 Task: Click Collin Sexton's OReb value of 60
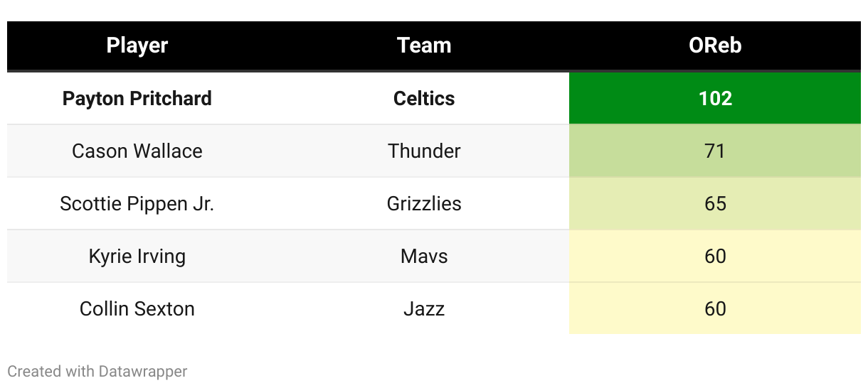714,308
